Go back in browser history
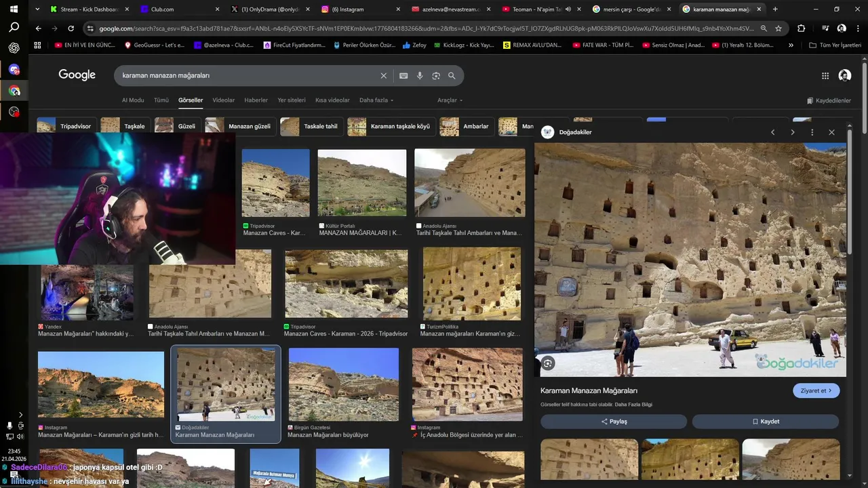Image resolution: width=868 pixels, height=488 pixels. (x=38, y=28)
